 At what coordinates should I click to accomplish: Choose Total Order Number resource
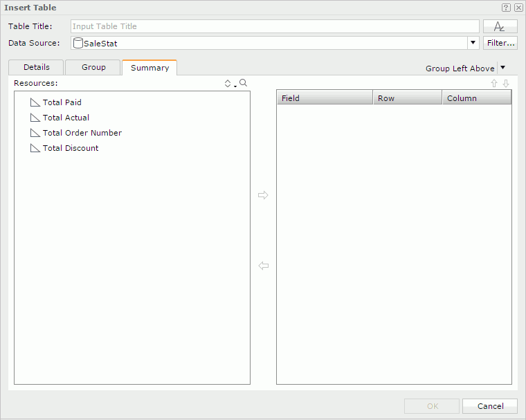click(x=82, y=133)
